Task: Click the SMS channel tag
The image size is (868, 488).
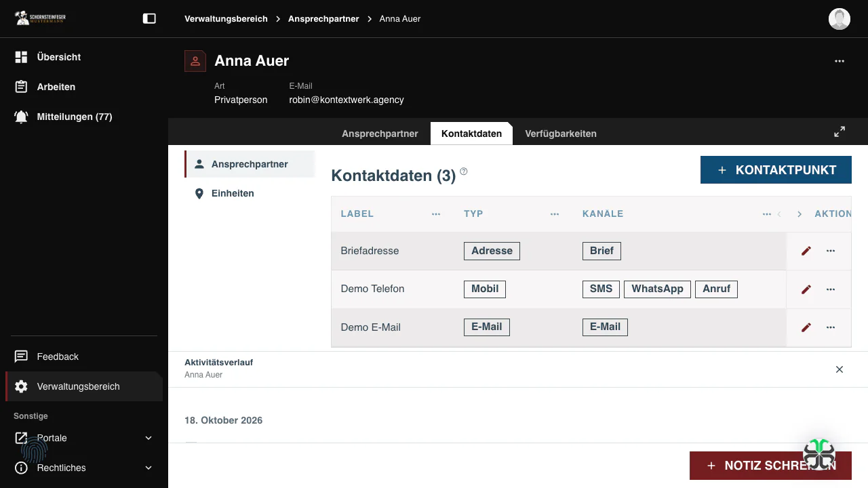Action: coord(601,289)
